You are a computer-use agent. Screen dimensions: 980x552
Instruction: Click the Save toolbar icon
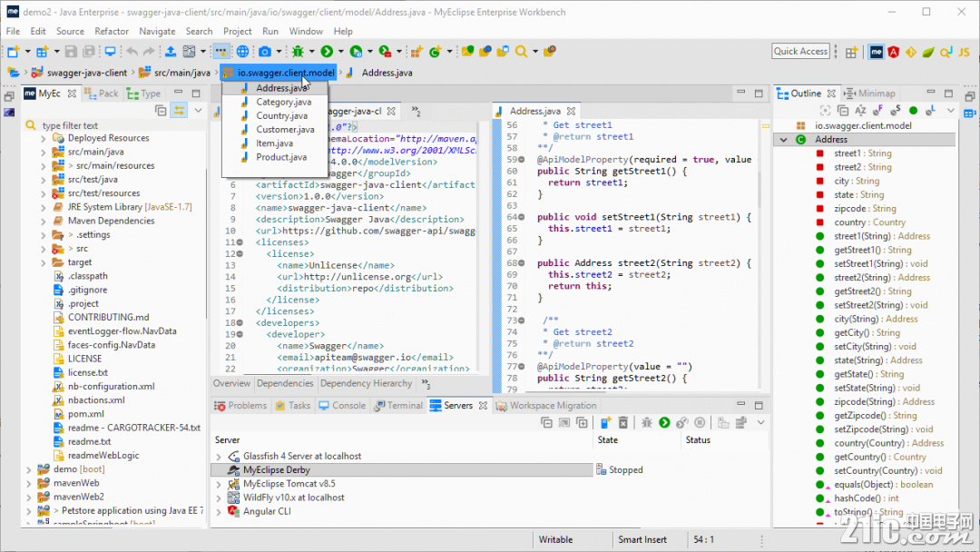(71, 51)
